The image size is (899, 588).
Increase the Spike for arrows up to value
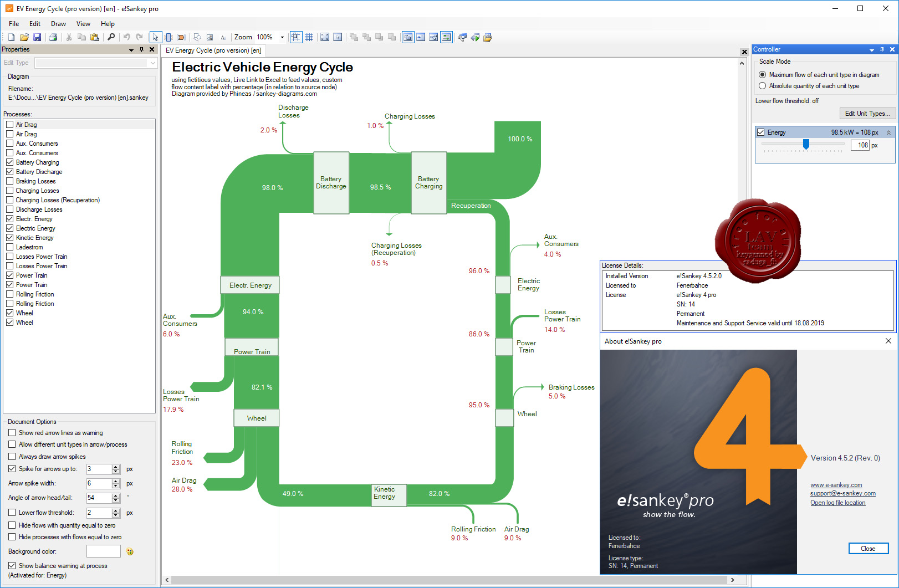(116, 467)
